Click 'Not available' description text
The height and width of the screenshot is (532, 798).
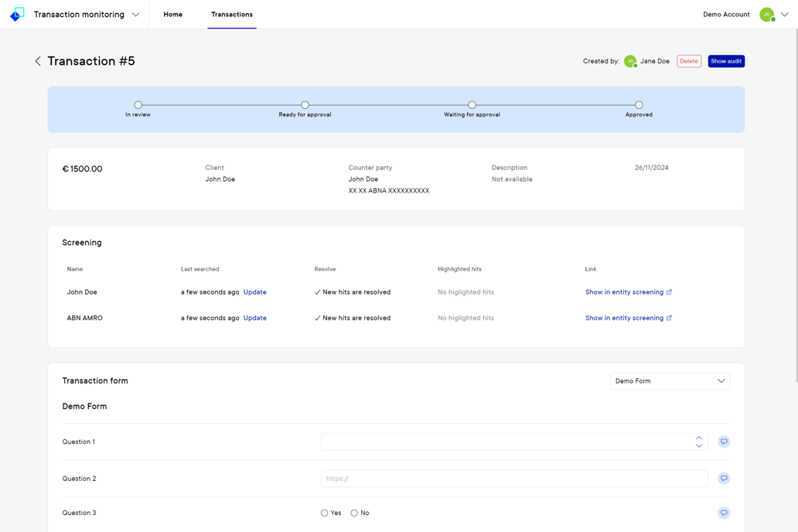click(512, 179)
